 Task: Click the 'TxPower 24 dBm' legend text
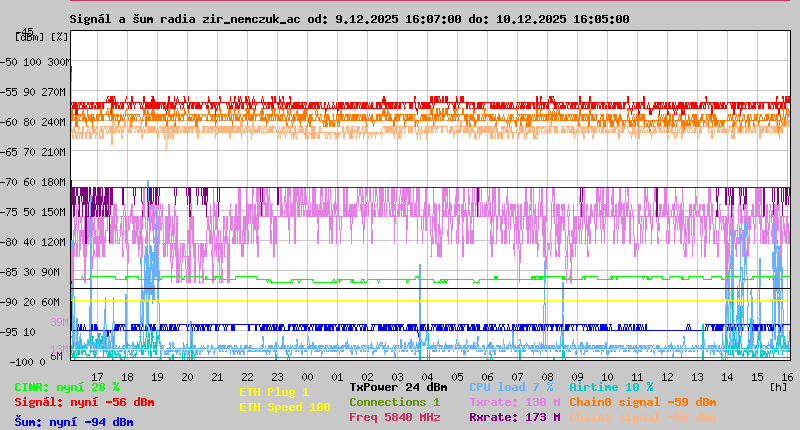point(398,387)
